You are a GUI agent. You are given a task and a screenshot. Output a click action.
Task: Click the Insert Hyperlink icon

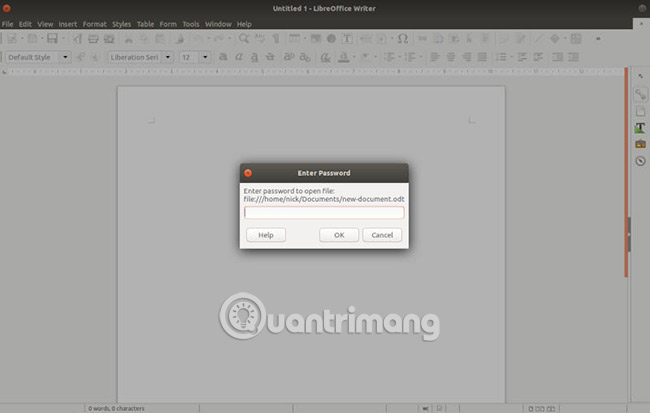(422, 39)
